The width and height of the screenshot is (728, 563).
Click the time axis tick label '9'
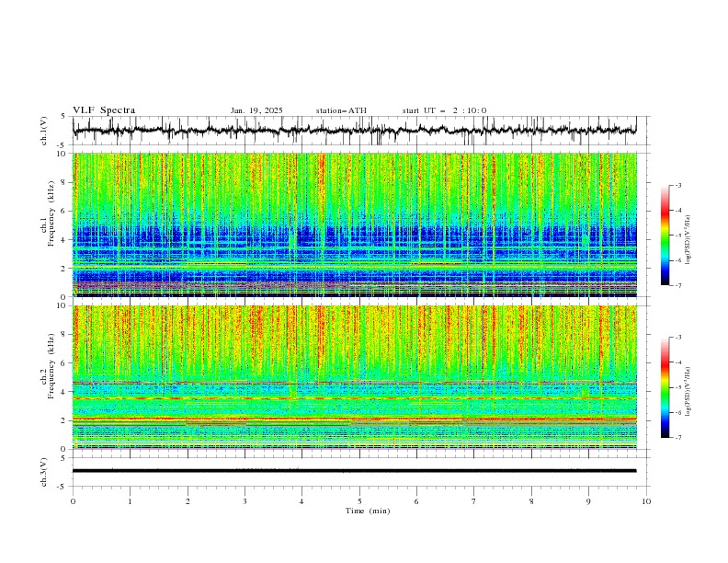click(x=588, y=501)
